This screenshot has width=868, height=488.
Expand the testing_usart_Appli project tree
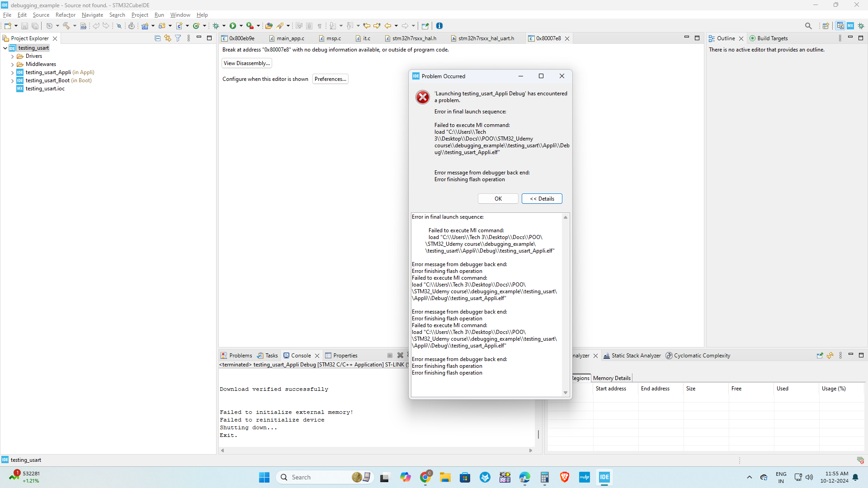click(13, 72)
